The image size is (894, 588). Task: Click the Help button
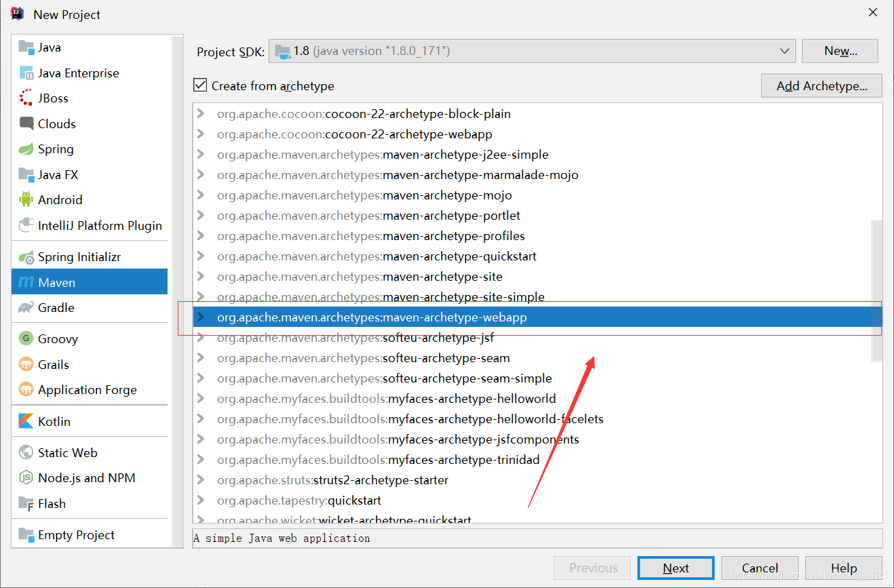pyautogui.click(x=844, y=568)
